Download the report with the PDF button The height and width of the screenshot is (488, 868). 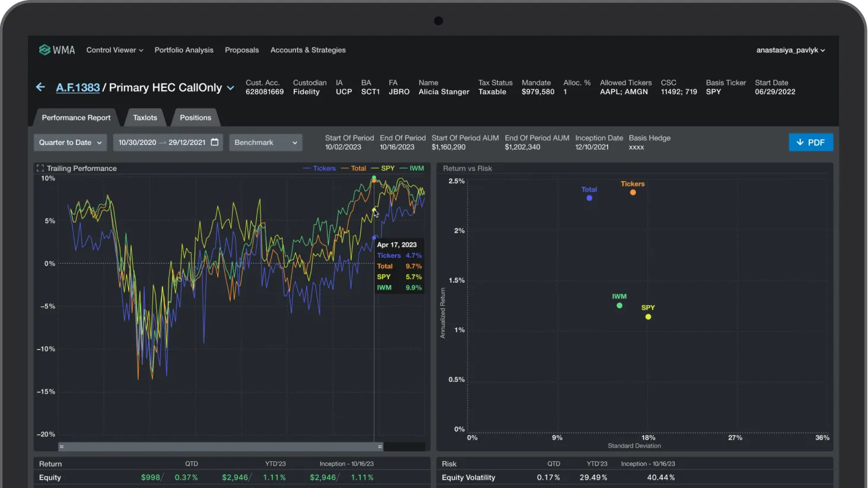(x=810, y=142)
